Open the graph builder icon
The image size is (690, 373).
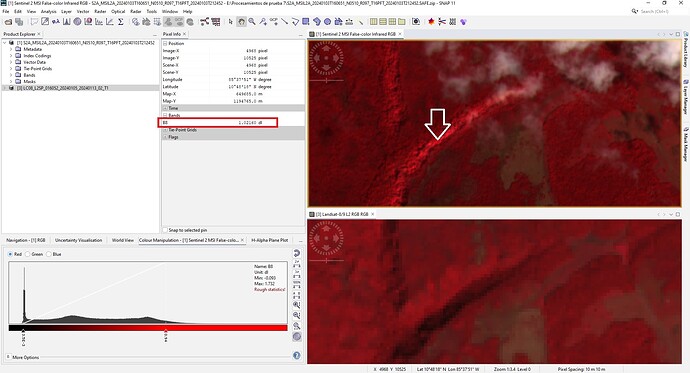pos(205,22)
